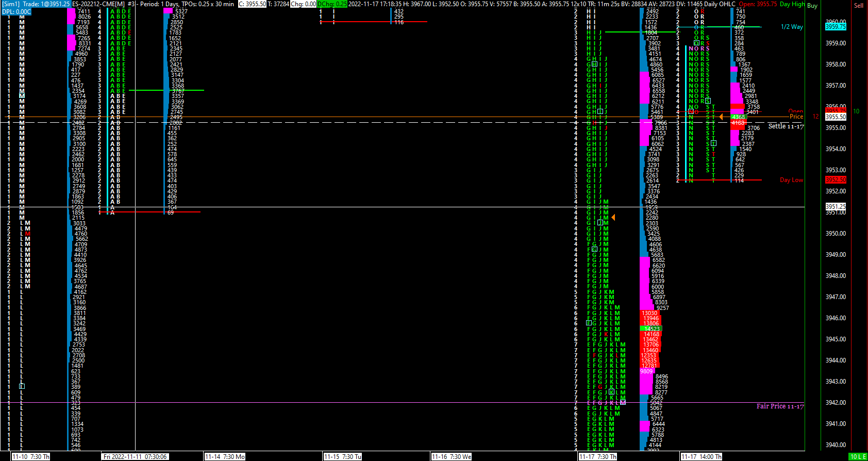
Task: Click the Buy column header in trade DOM
Action: click(812, 6)
